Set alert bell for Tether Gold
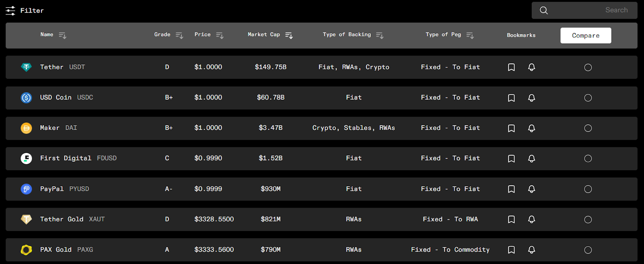This screenshot has width=644, height=264. click(531, 219)
